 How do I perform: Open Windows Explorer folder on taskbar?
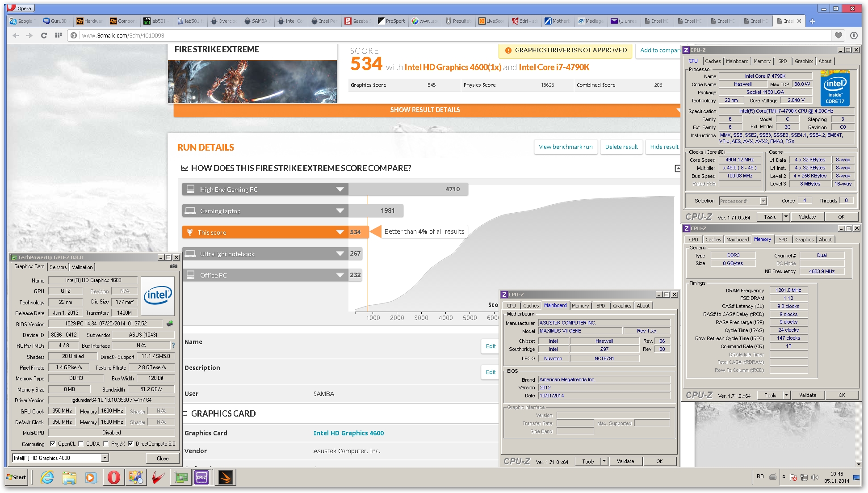click(69, 477)
